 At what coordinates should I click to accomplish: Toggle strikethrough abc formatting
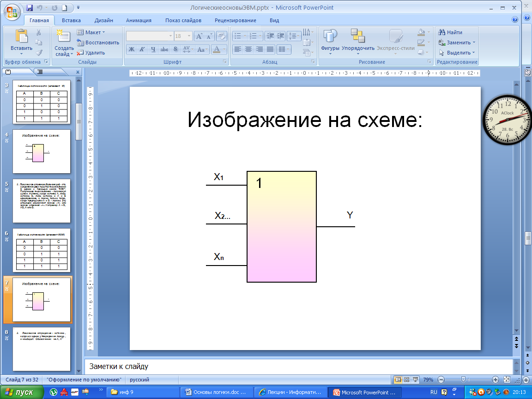coord(164,49)
